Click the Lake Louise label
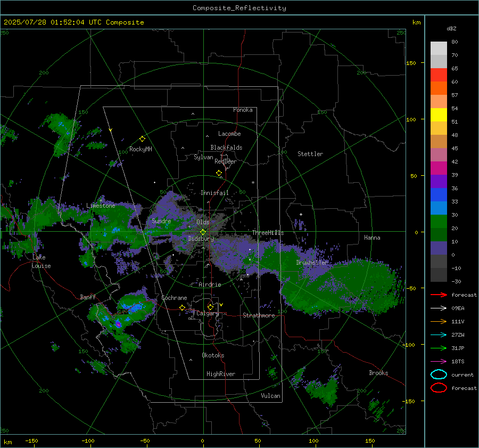 (x=41, y=262)
